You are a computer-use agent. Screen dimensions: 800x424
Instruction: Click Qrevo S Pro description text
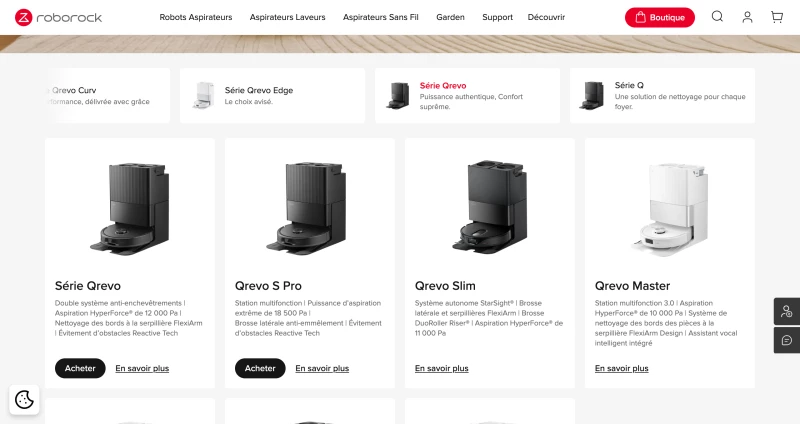tap(308, 318)
